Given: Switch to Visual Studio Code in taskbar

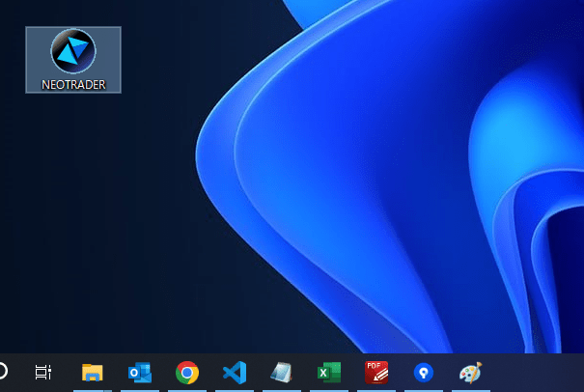Looking at the screenshot, I should click(x=235, y=373).
